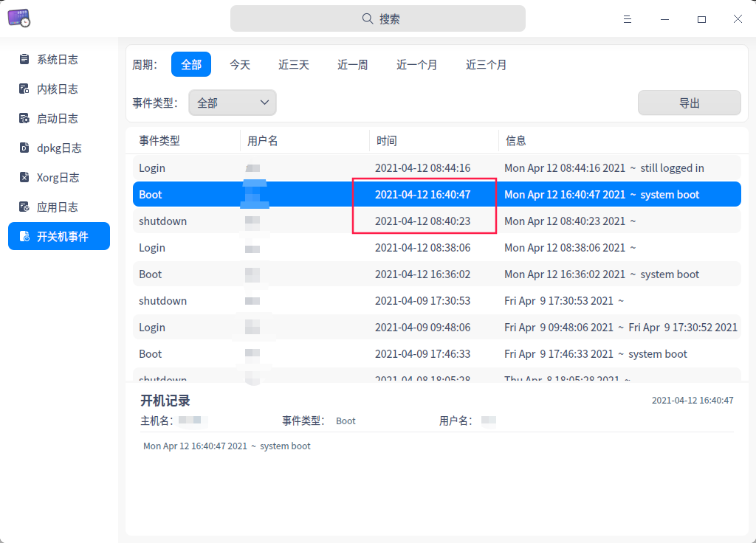This screenshot has width=756, height=543.
Task: Open the hamburger main menu icon
Action: pos(628,19)
